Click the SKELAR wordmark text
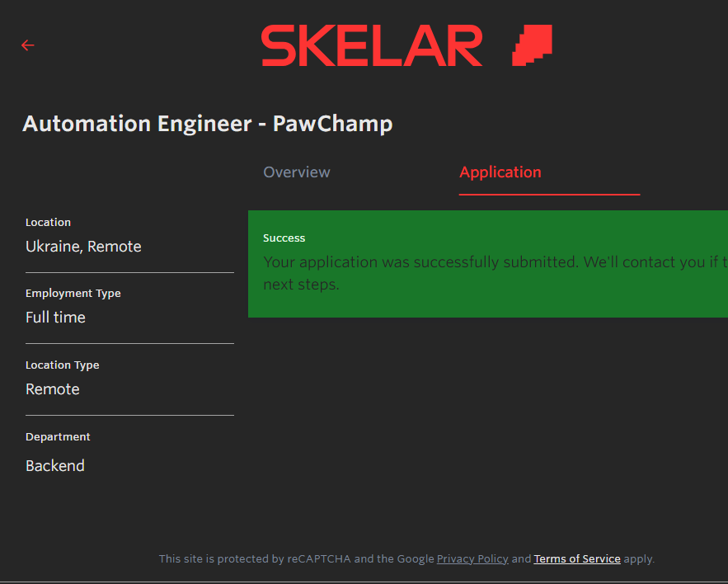 tap(372, 45)
